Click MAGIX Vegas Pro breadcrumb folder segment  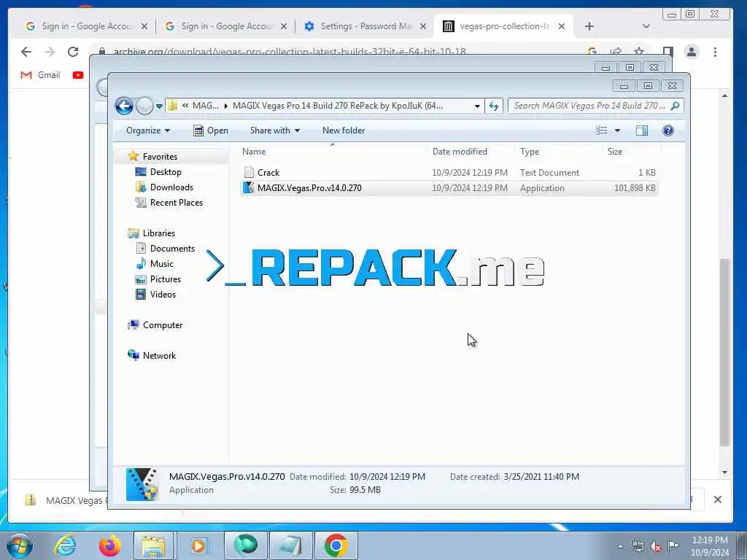click(x=338, y=106)
